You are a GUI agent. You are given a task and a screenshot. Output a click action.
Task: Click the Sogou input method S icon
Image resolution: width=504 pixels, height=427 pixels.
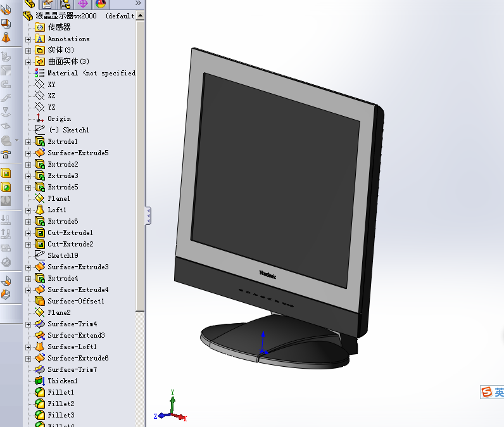point(487,392)
